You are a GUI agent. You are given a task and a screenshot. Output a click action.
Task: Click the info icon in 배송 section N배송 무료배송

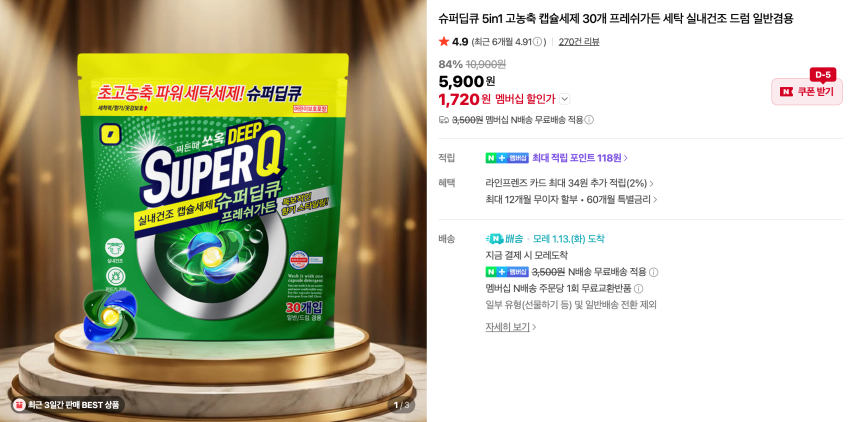654,272
